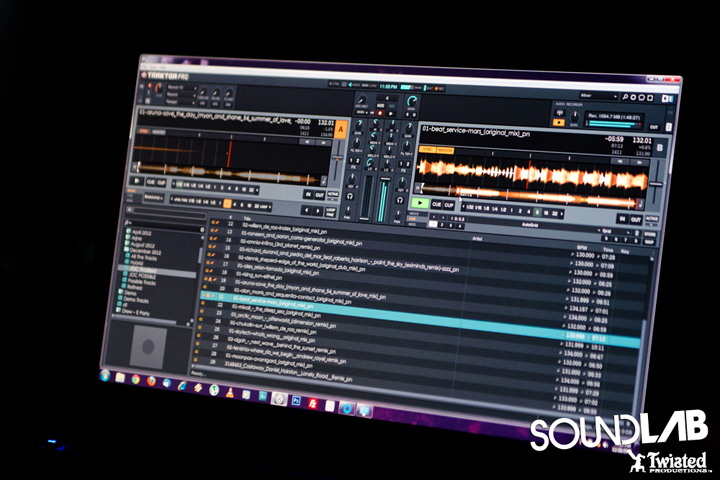Click the deck B letter badge
Screen dimensions: 720x480
pos(659,148)
